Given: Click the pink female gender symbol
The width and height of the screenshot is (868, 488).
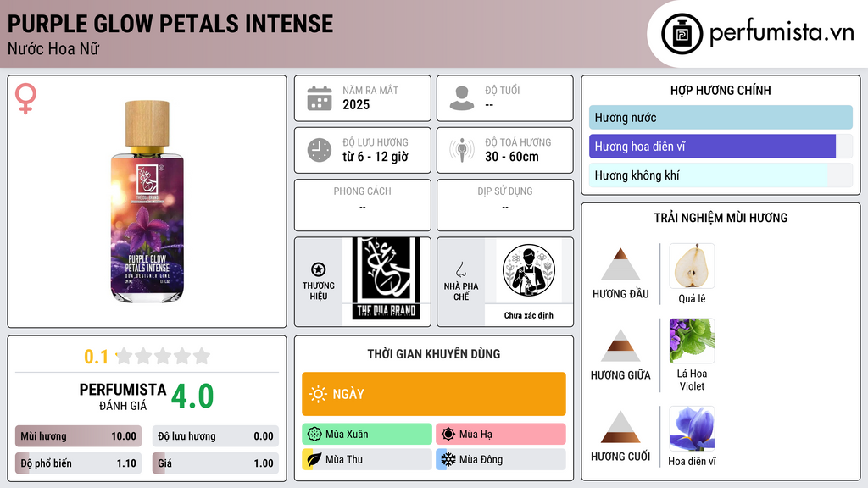Looking at the screenshot, I should pos(25,98).
